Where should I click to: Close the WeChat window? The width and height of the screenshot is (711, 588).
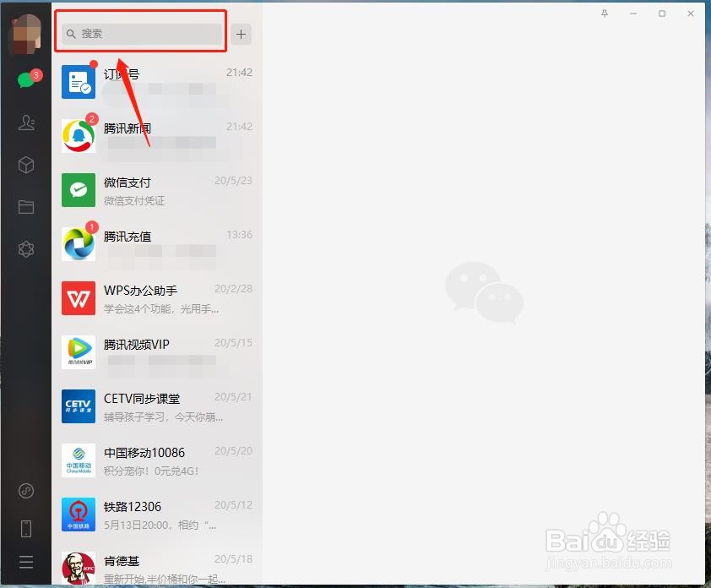691,14
